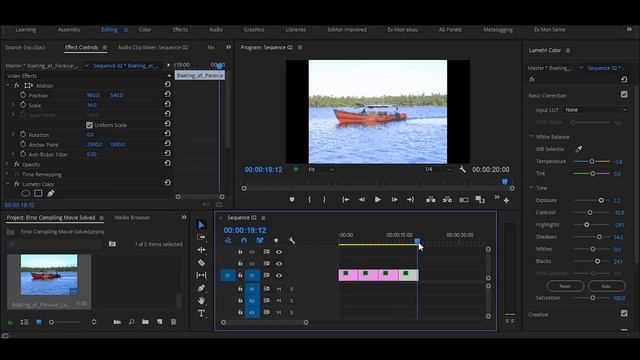Select the Track Select Forward tool

(x=201, y=237)
